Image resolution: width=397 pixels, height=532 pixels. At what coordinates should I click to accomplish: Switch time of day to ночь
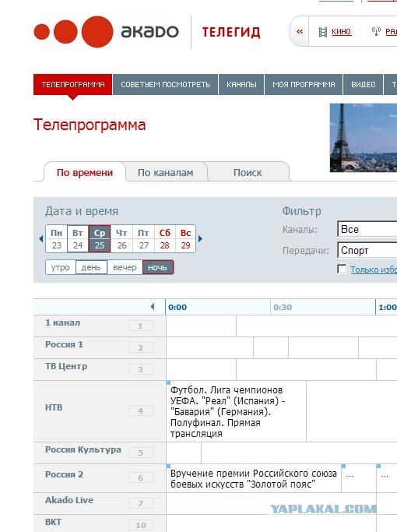point(158,267)
